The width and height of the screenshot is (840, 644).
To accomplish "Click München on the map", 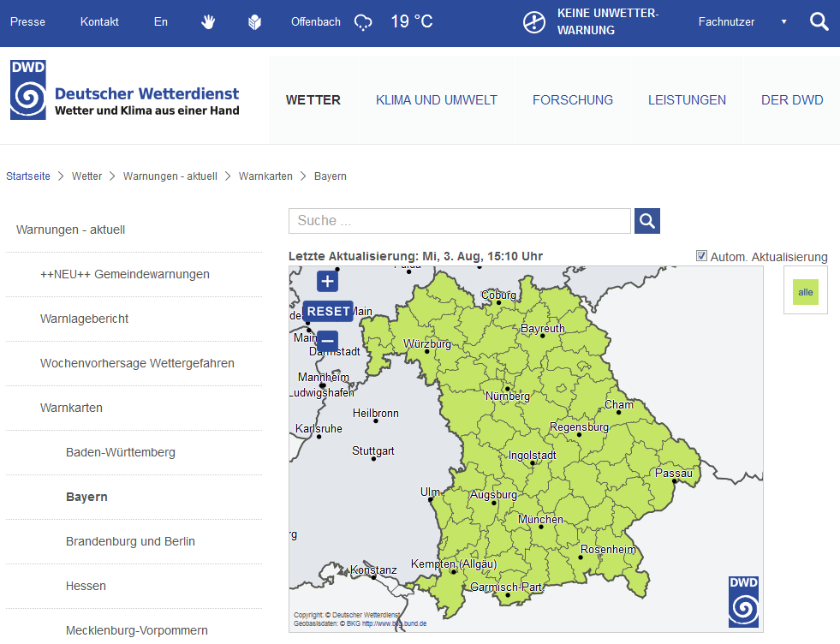I will (540, 520).
